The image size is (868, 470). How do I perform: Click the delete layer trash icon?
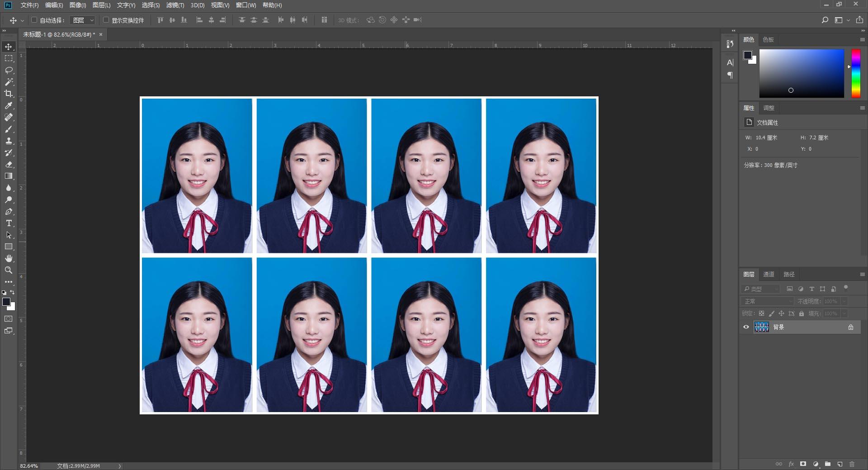pyautogui.click(x=852, y=464)
